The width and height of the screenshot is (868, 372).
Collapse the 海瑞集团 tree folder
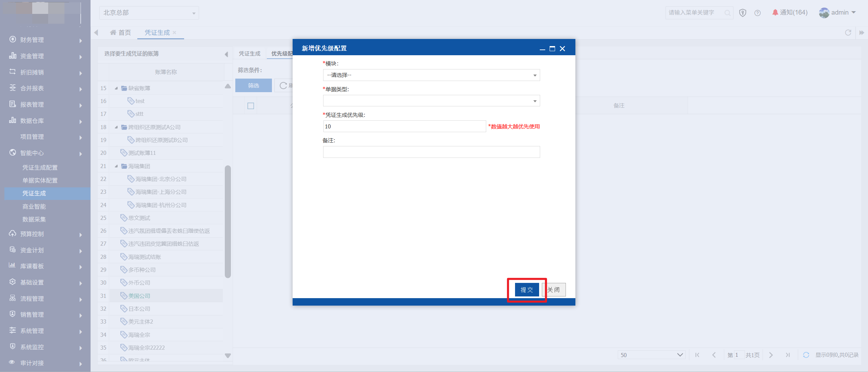116,166
